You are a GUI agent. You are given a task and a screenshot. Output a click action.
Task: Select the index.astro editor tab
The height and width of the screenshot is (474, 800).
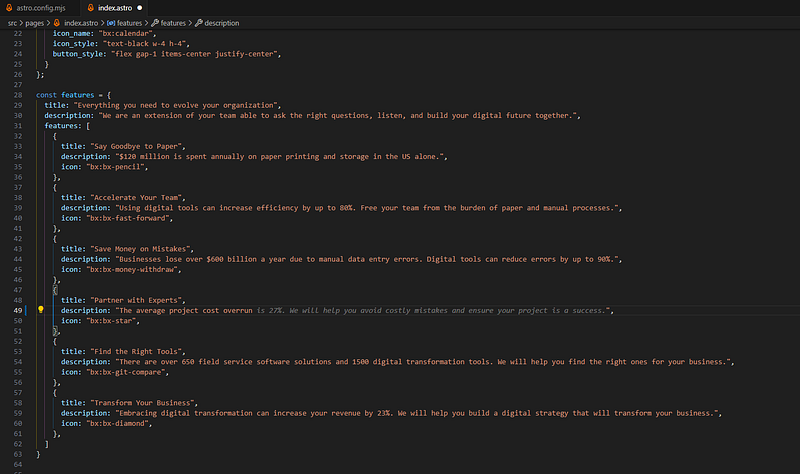(115, 8)
